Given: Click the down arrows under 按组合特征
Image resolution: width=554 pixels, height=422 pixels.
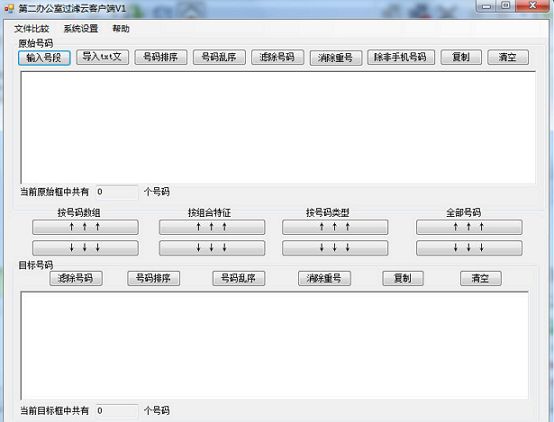Looking at the screenshot, I should [212, 248].
